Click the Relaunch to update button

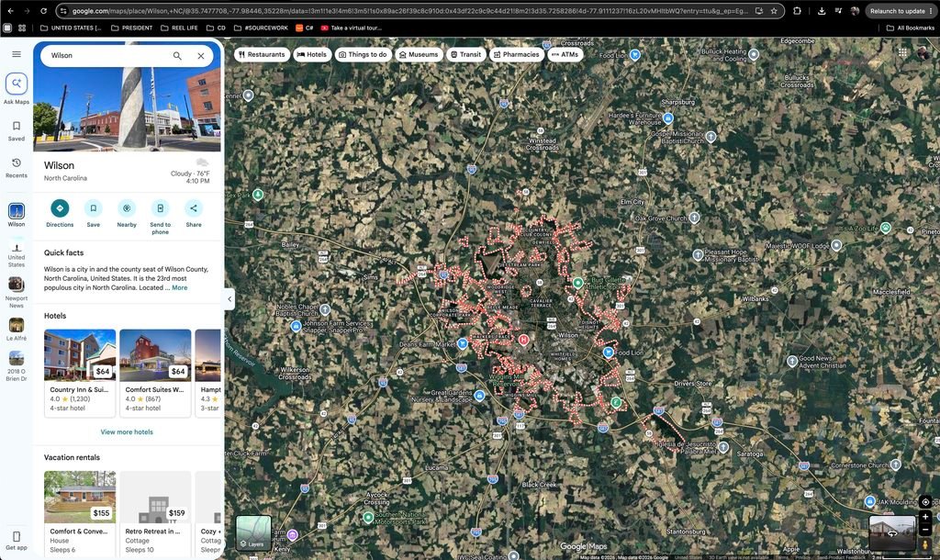pos(901,11)
